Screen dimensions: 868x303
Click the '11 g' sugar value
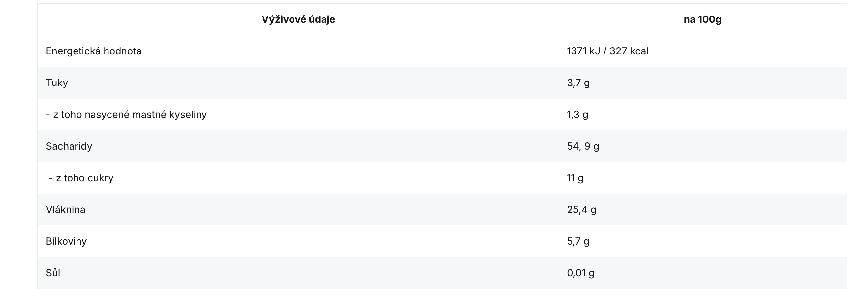tap(575, 178)
